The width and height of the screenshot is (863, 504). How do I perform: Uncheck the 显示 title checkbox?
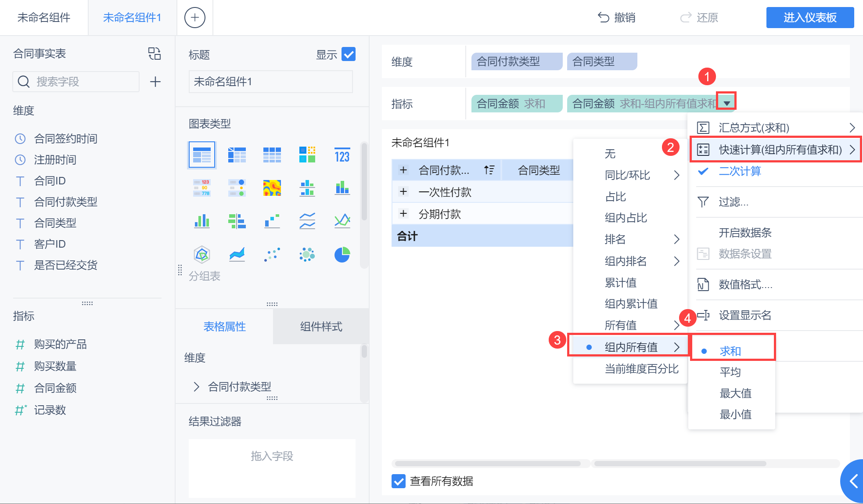coord(349,54)
